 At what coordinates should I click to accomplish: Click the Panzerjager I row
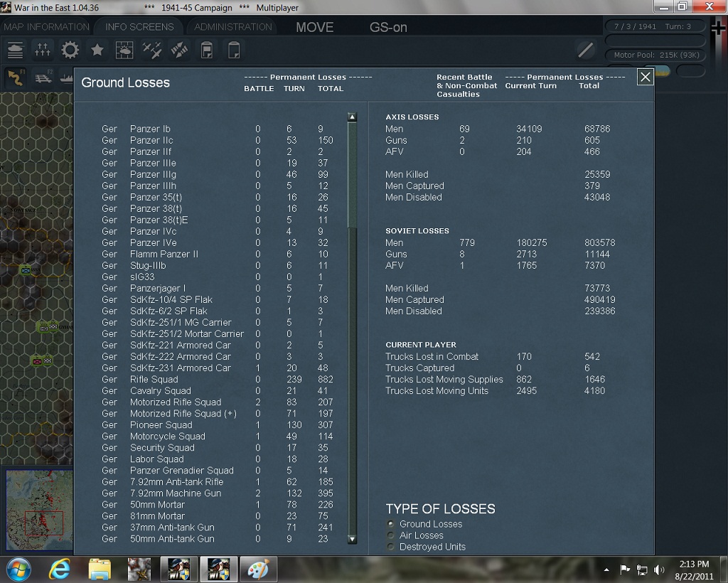click(x=218, y=288)
